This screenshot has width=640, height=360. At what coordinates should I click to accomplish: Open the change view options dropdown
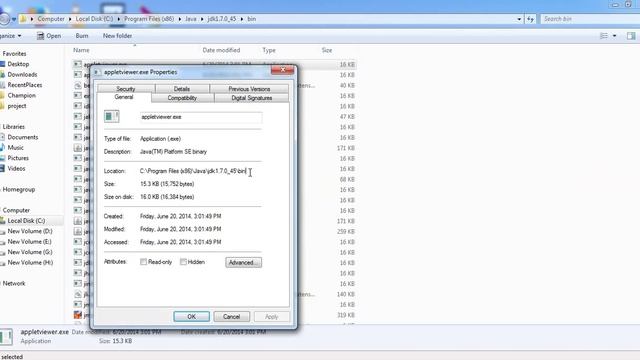point(614,36)
